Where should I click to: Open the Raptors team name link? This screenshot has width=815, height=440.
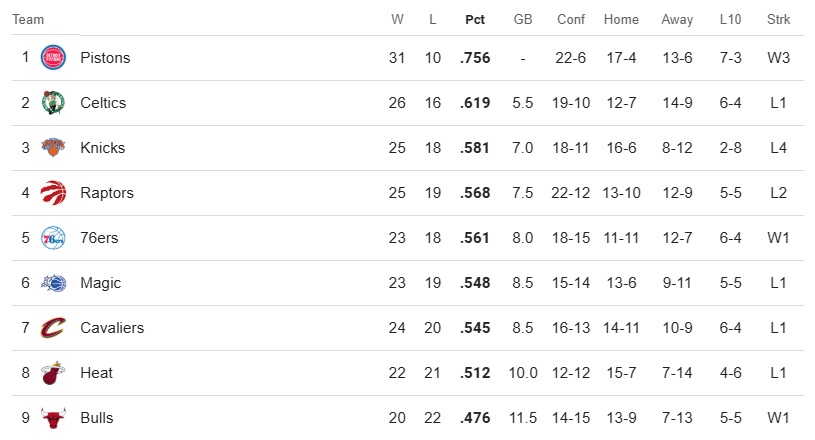[107, 193]
